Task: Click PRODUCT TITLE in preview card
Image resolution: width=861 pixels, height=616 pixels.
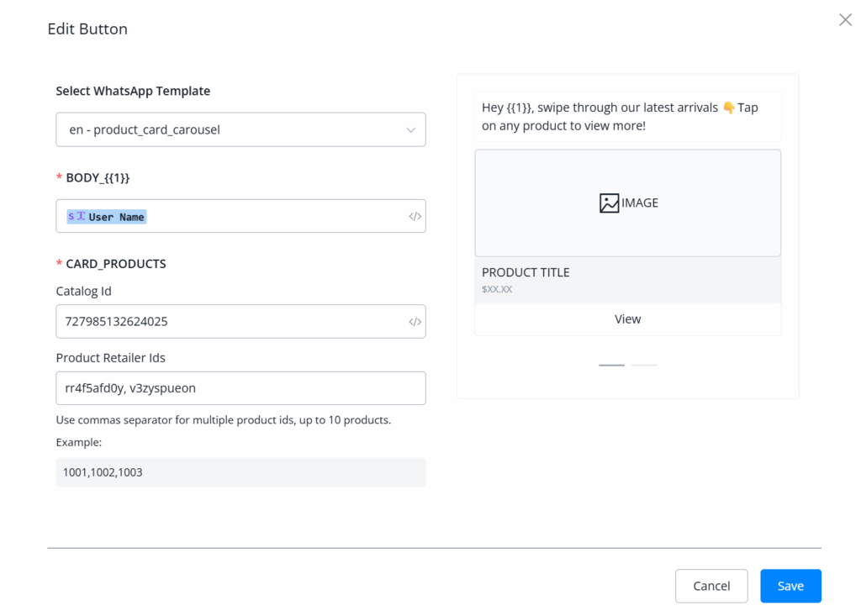Action: (526, 272)
